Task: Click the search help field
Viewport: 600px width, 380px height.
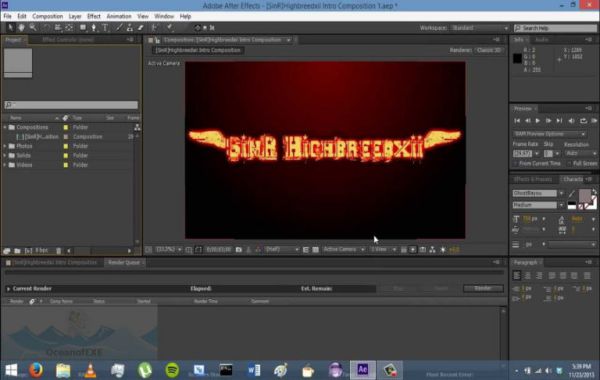Action: (x=555, y=28)
